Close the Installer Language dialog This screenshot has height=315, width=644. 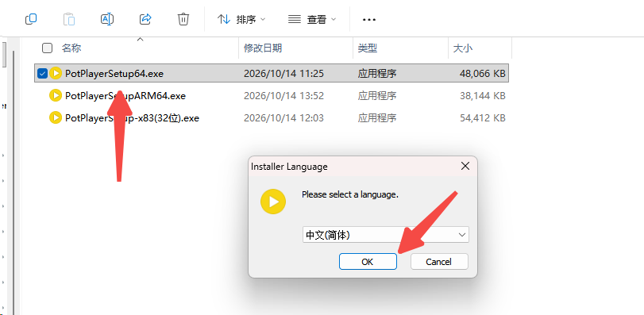pyautogui.click(x=465, y=166)
